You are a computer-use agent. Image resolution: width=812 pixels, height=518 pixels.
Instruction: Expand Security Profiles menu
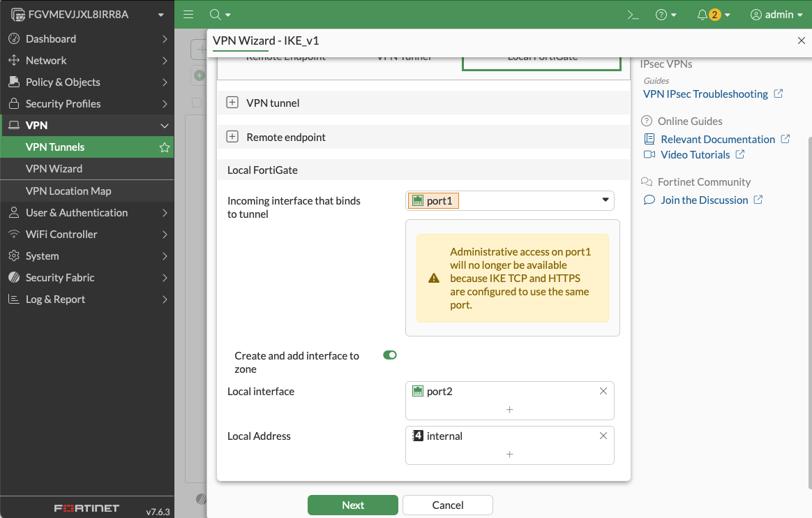[x=87, y=103]
